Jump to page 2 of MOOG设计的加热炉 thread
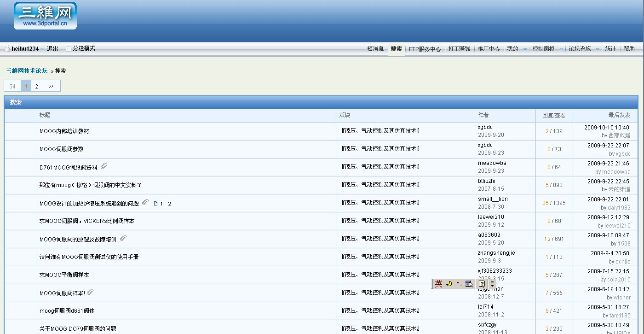 [169, 204]
